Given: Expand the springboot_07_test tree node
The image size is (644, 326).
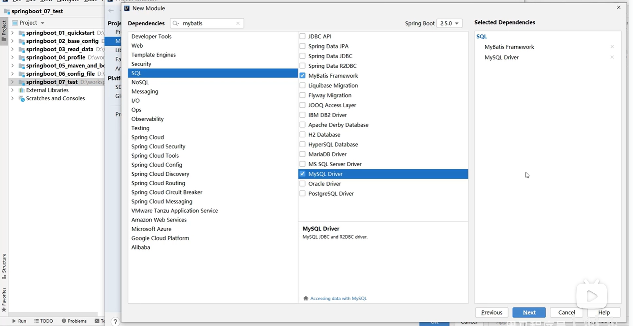Looking at the screenshot, I should [13, 82].
